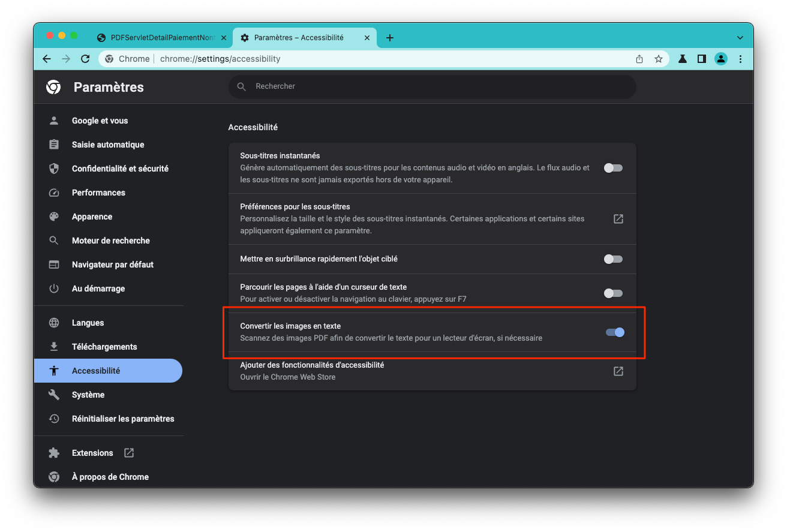Toggle the side panel icon
This screenshot has width=787, height=532.
click(x=701, y=59)
